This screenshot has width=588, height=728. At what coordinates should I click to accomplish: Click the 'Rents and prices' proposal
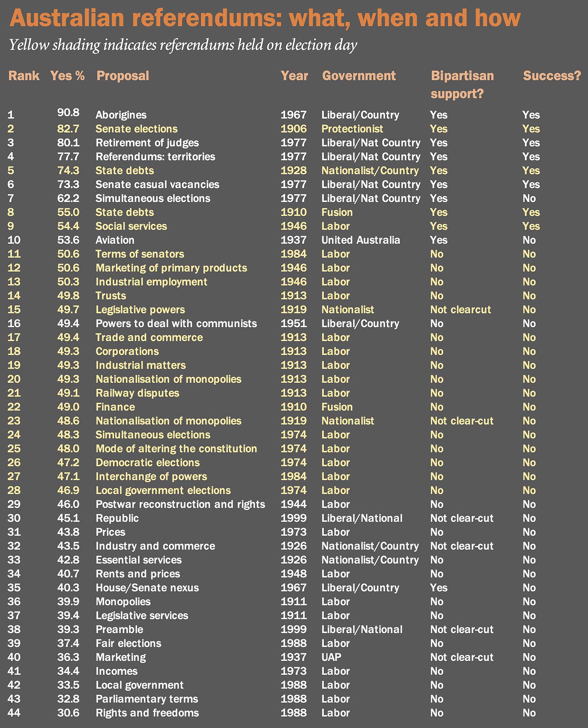coord(138,574)
